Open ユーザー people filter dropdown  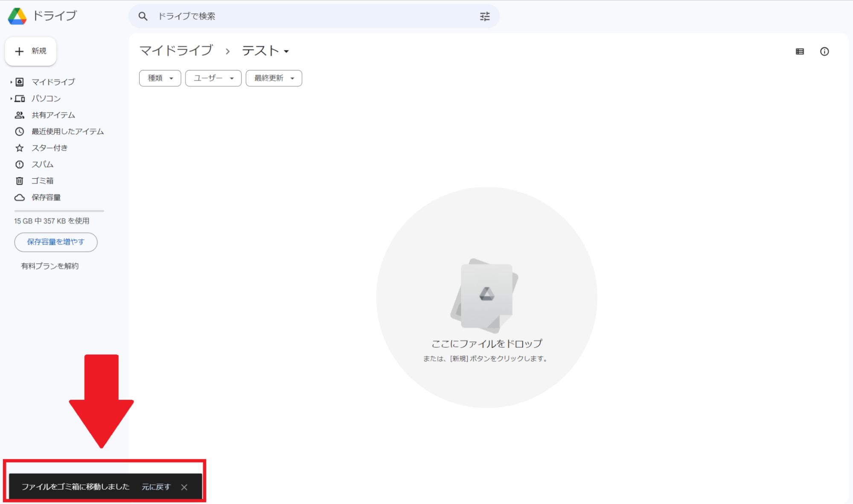[x=213, y=78]
